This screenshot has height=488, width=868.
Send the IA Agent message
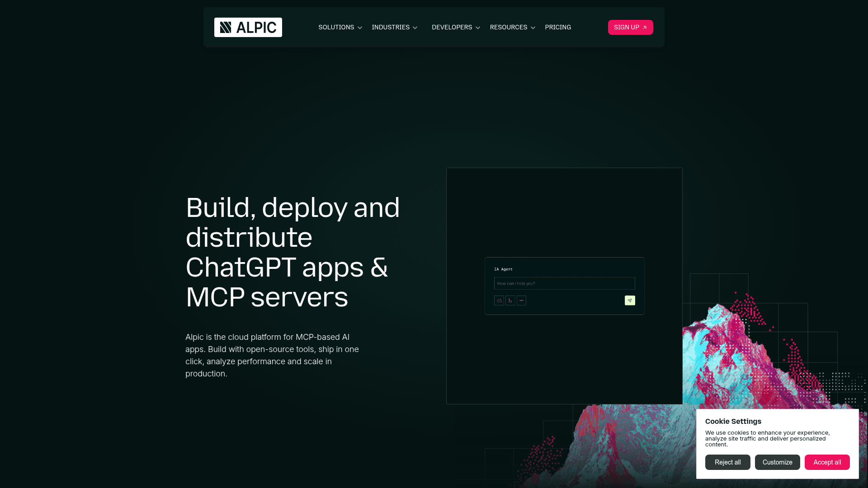point(630,300)
